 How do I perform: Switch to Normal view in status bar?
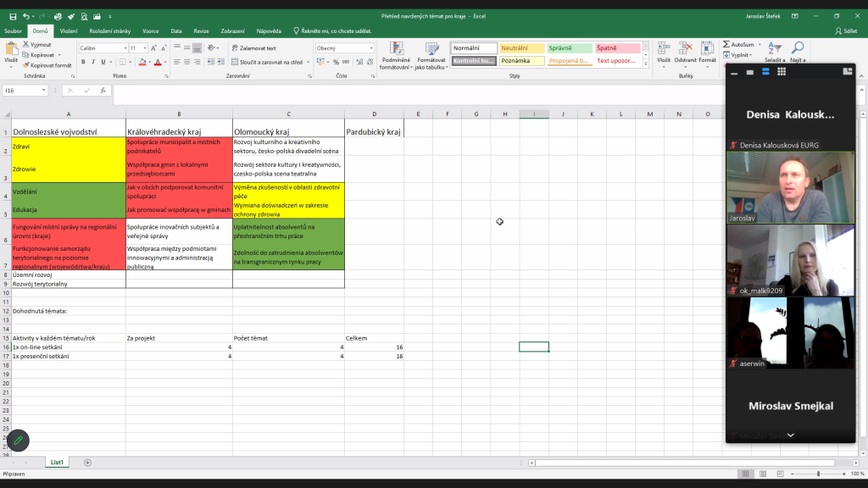[746, 474]
